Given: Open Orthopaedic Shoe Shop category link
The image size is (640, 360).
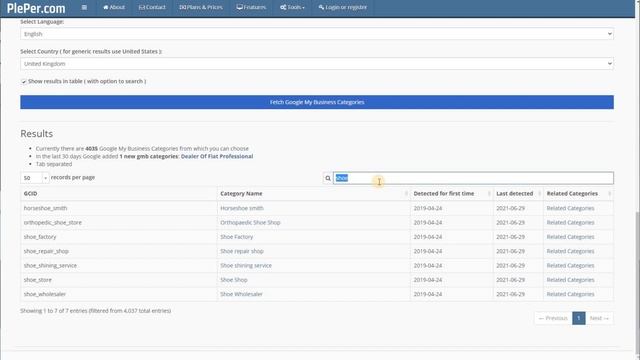Looking at the screenshot, I should pos(250,222).
